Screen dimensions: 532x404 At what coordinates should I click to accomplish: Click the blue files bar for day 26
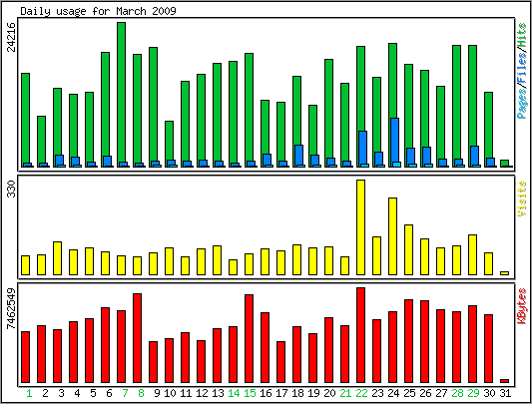tap(426, 156)
